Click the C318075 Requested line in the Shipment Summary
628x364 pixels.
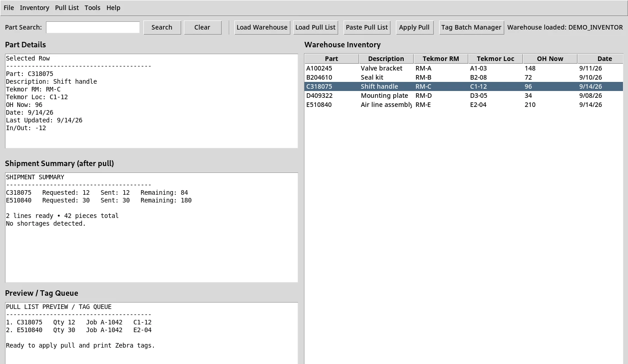coord(97,192)
